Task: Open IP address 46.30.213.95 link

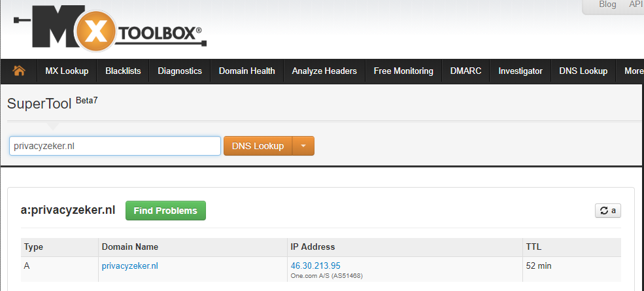Action: [315, 265]
